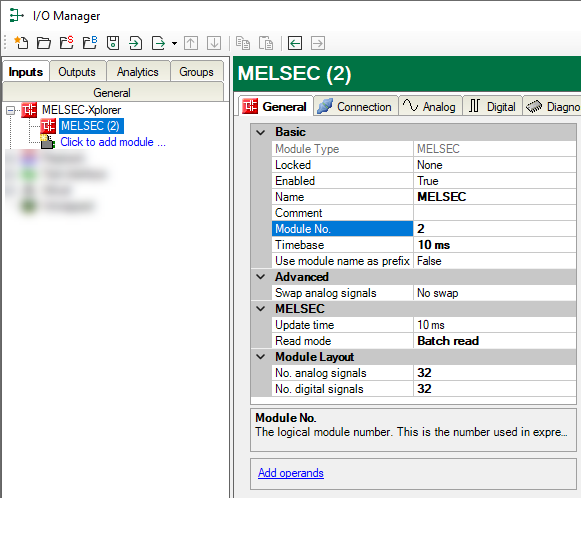The image size is (581, 552).
Task: Click the add-module icon in the tree
Action: point(47,142)
